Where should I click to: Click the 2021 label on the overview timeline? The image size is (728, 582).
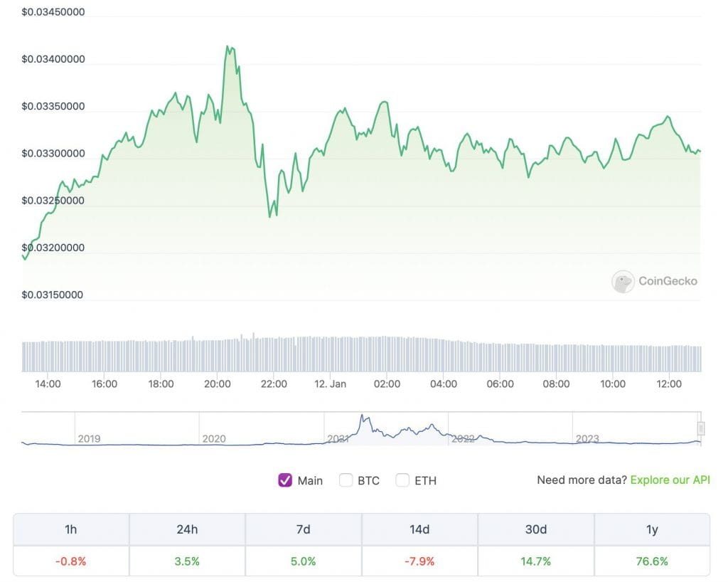click(338, 439)
